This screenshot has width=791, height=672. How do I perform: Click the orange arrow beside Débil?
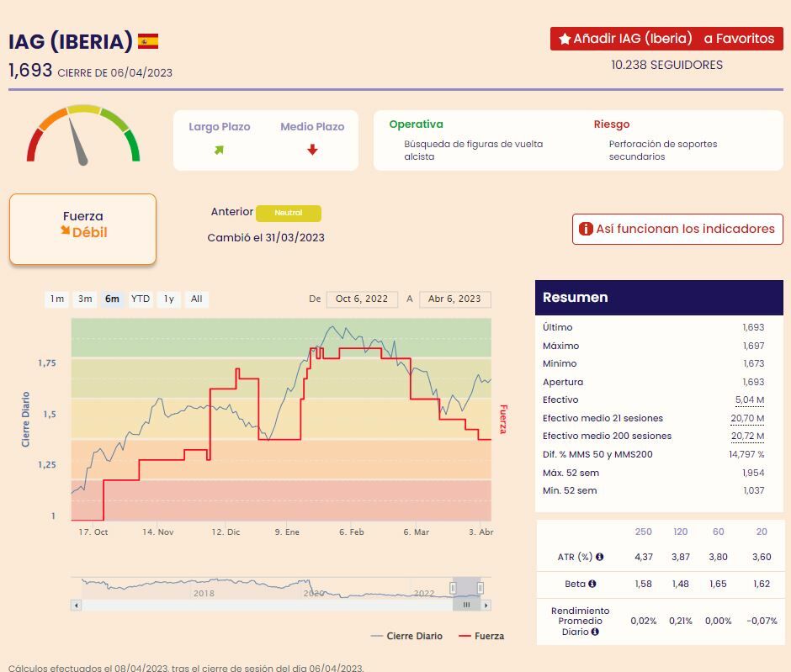click(65, 230)
